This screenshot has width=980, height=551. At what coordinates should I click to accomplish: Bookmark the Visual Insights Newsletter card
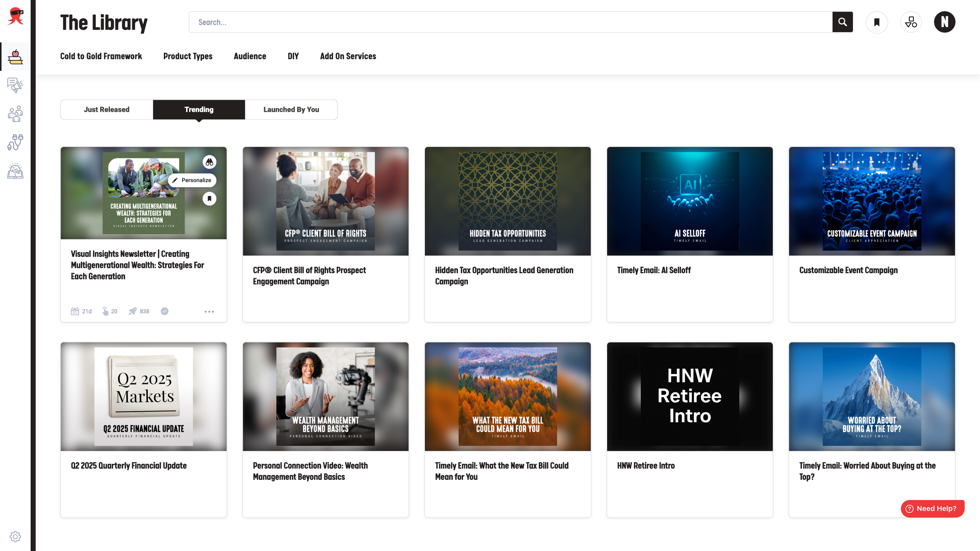[209, 199]
